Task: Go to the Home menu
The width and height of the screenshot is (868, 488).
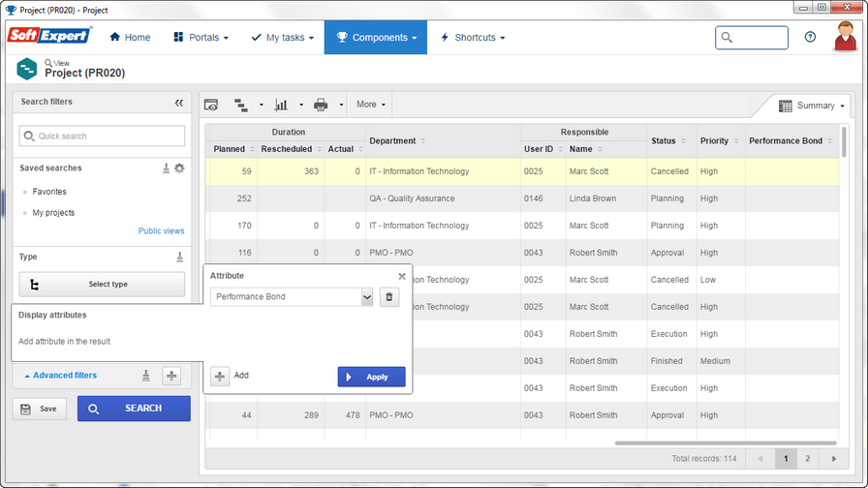Action: [130, 38]
